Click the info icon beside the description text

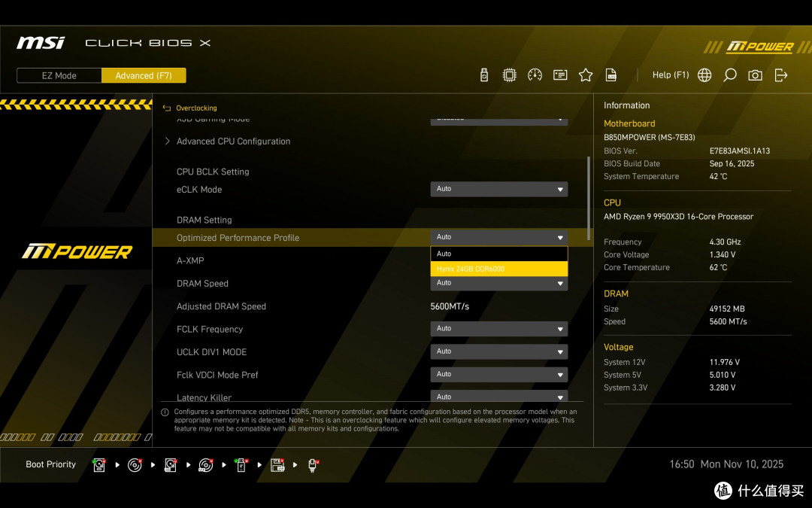click(x=165, y=412)
